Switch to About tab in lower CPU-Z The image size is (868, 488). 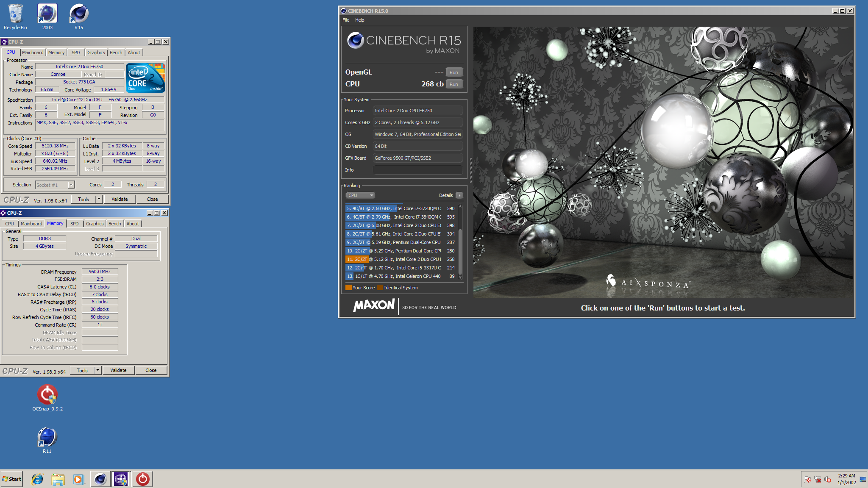coord(133,224)
